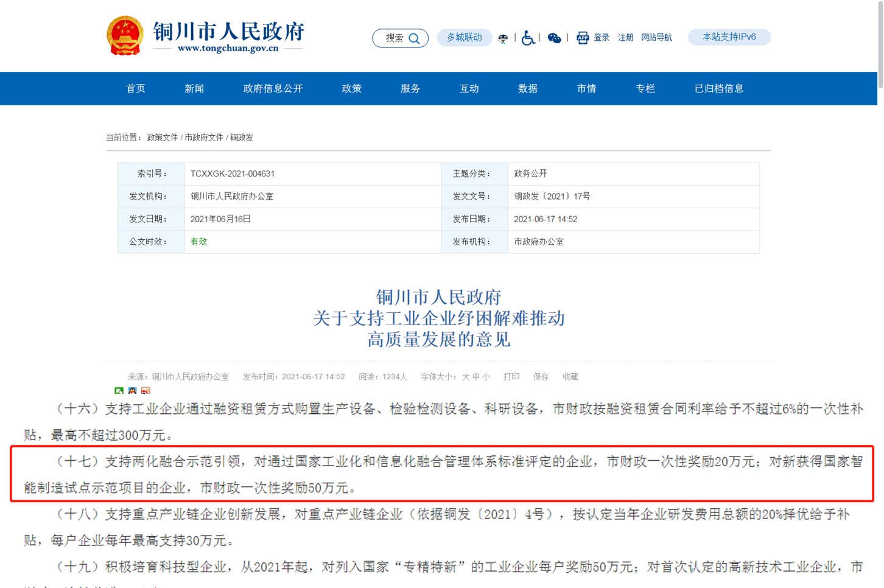The height and width of the screenshot is (588, 884).
Task: Click the magnifier icon in search box
Action: (415, 38)
